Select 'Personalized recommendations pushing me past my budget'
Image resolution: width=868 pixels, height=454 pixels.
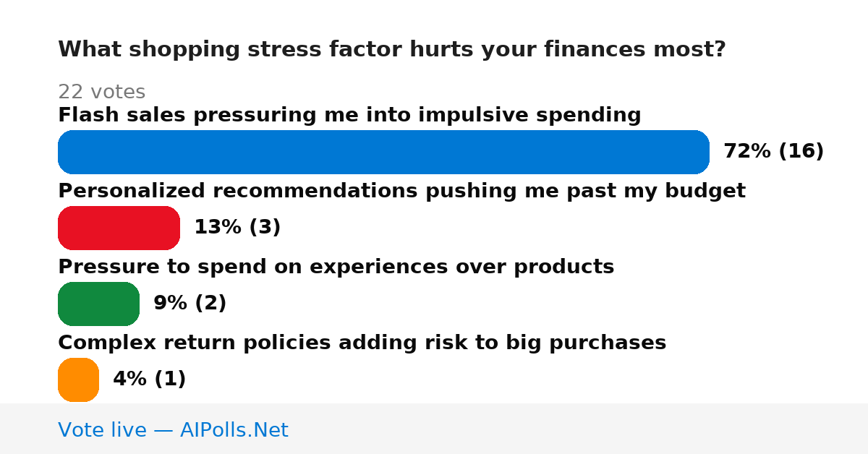pos(401,191)
